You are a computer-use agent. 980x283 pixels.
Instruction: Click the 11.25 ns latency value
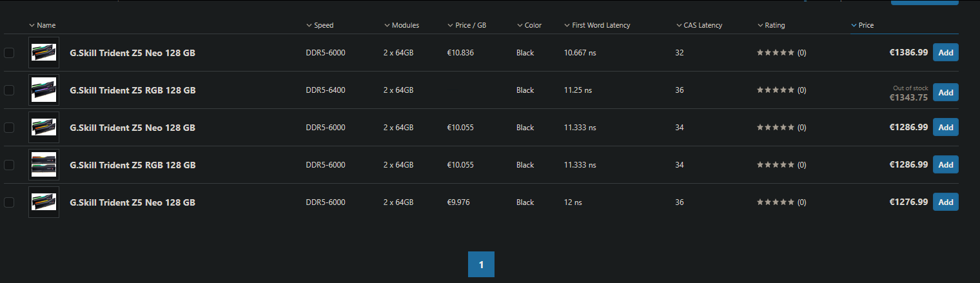click(x=578, y=90)
